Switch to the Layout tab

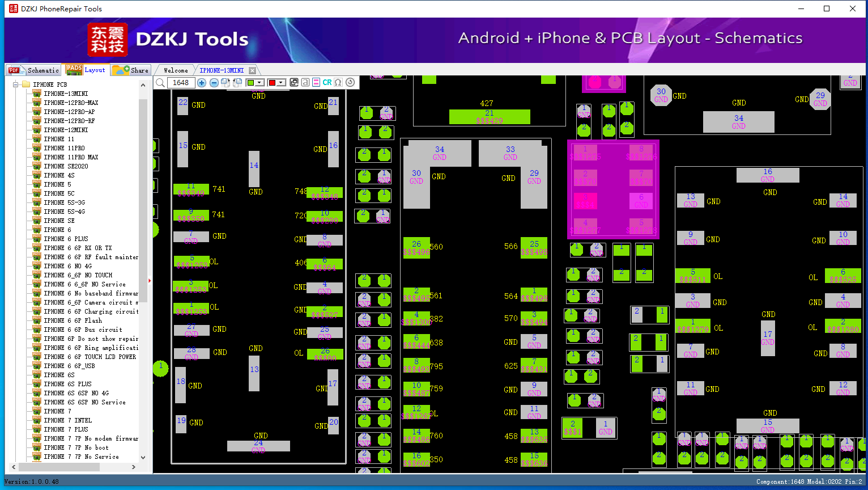pos(86,70)
